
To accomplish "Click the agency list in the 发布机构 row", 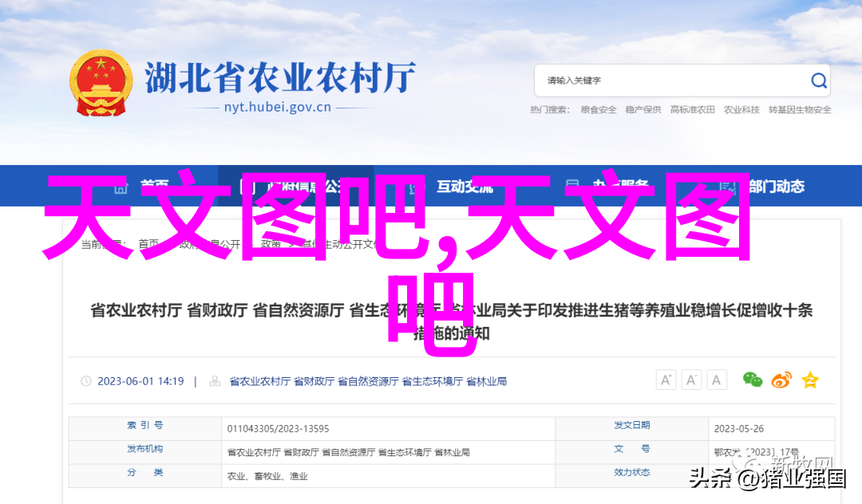I will [349, 452].
